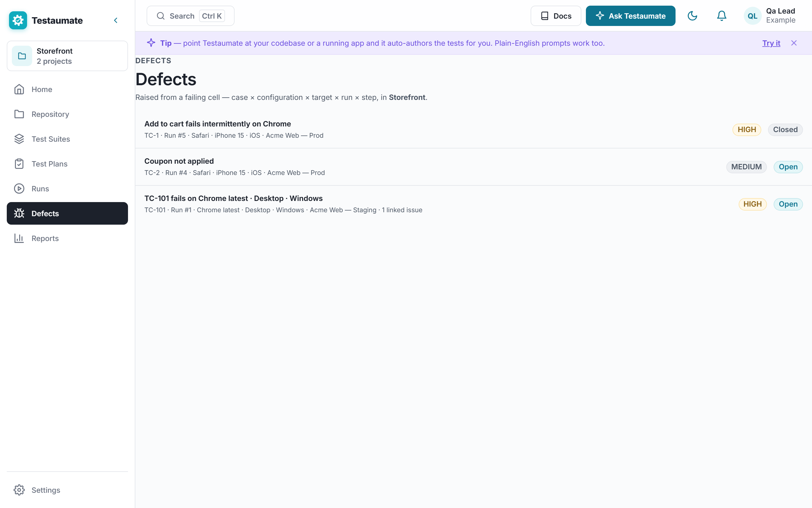This screenshot has width=812, height=508.
Task: Open Settings in the sidebar
Action: 67,490
